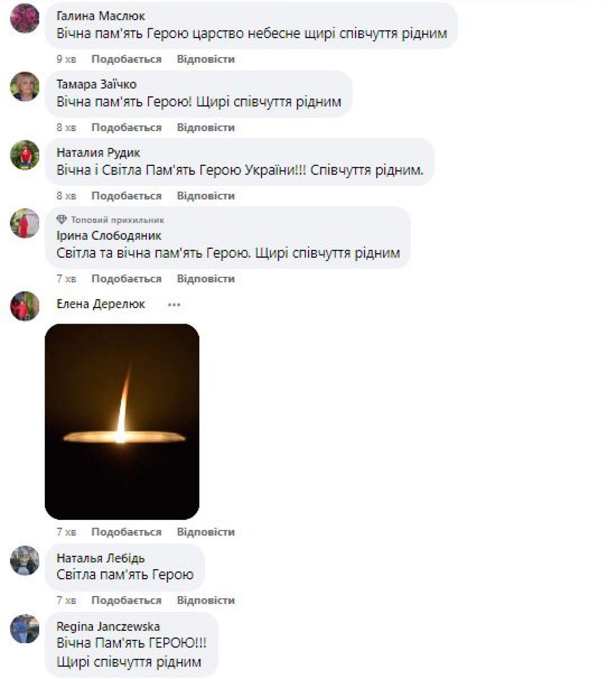Open the candle photo in the comment
Viewport: 616px width, 679px height.
coord(122,422)
